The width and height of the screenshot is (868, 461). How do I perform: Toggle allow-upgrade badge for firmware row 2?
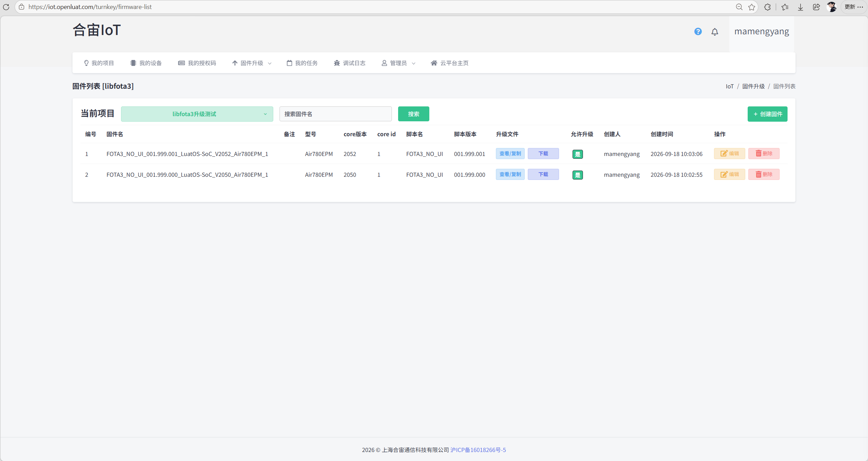(577, 175)
